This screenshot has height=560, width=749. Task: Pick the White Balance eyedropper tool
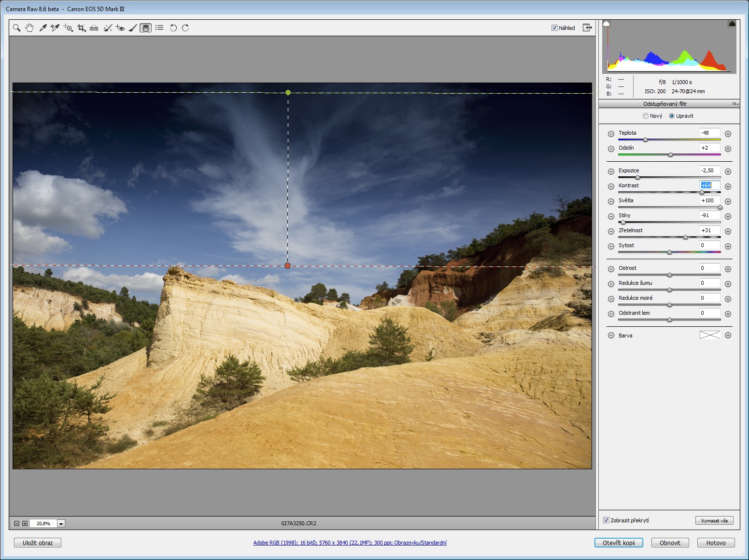tap(42, 28)
